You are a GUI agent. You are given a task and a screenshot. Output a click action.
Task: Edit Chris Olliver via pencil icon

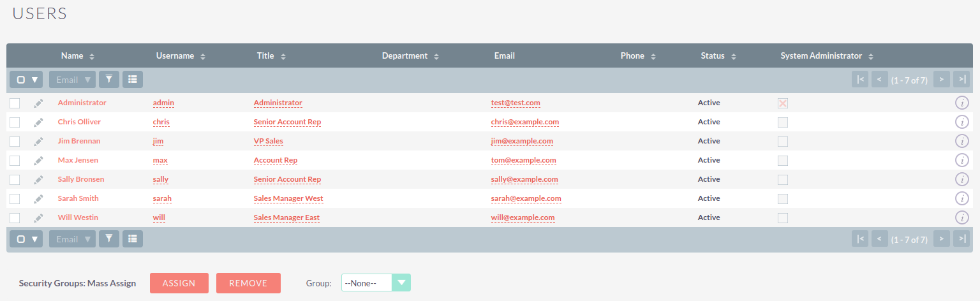39,122
